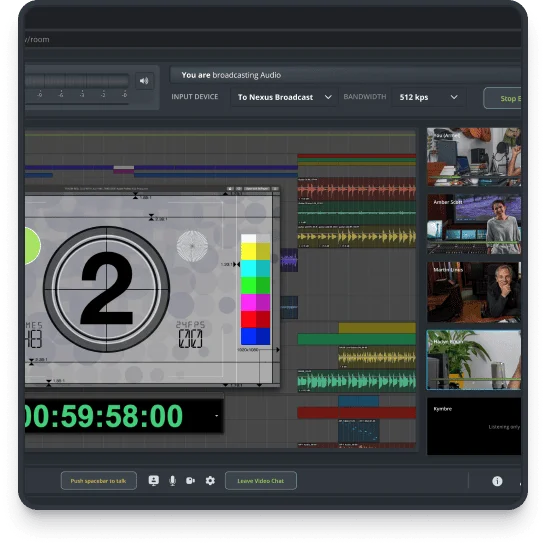Click the Leave Video Chat button

pyautogui.click(x=261, y=481)
